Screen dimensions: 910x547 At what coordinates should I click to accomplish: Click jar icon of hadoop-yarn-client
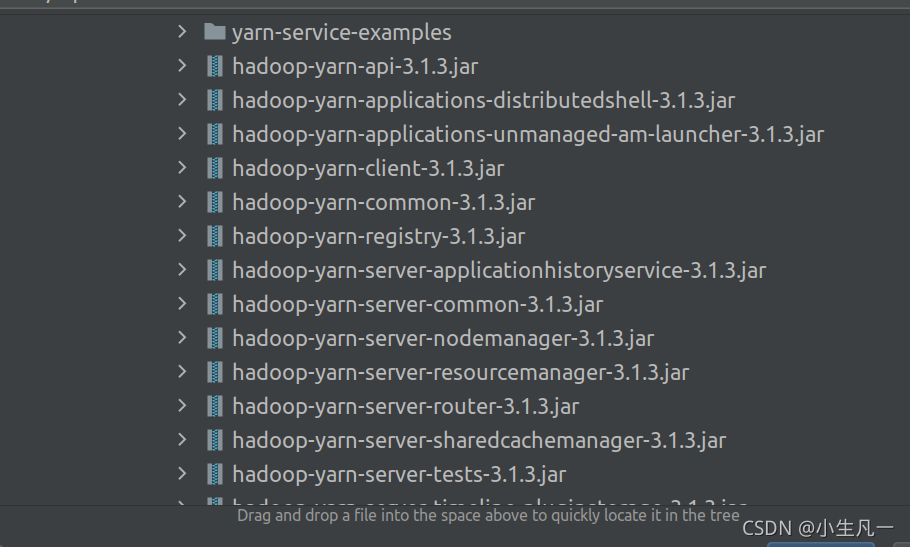(215, 168)
